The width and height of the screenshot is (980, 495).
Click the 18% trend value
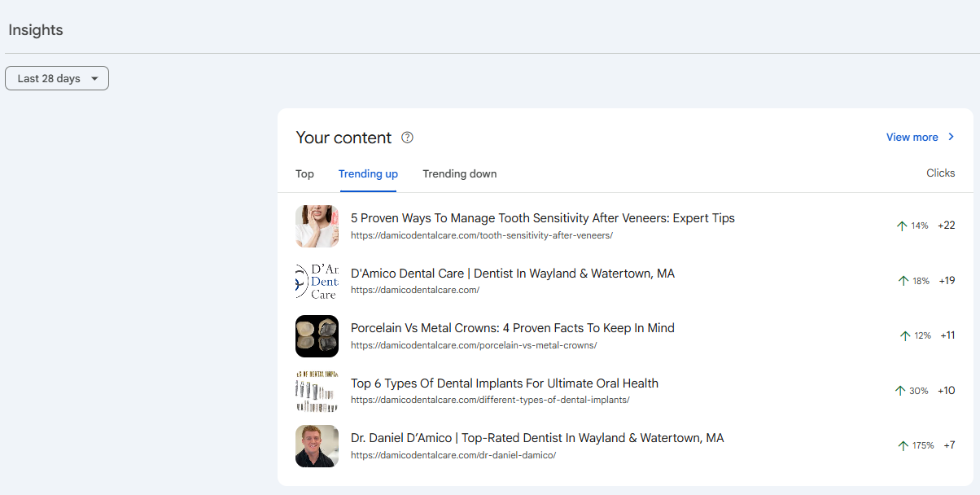coord(921,281)
